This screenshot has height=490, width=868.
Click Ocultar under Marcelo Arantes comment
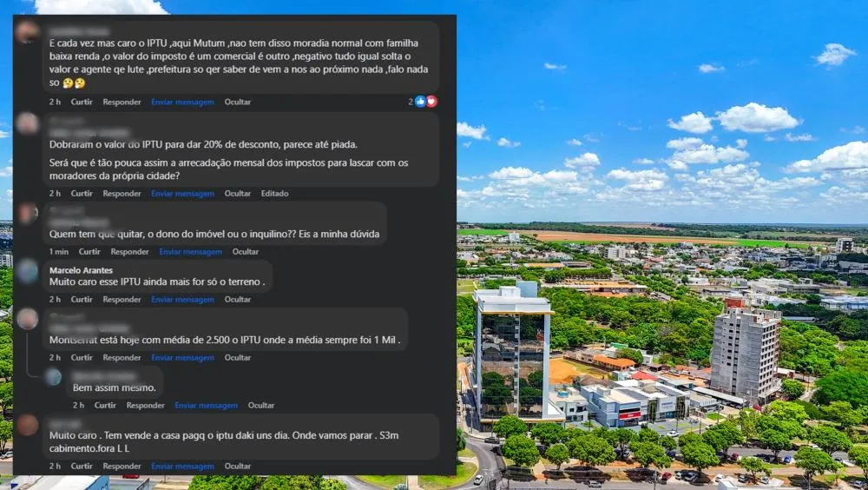(x=238, y=300)
